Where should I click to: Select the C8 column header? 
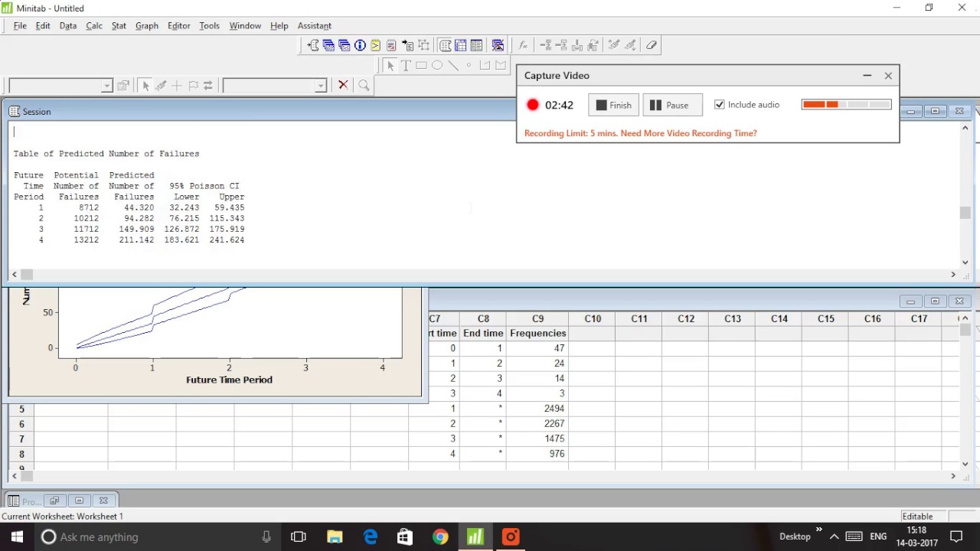tap(483, 318)
